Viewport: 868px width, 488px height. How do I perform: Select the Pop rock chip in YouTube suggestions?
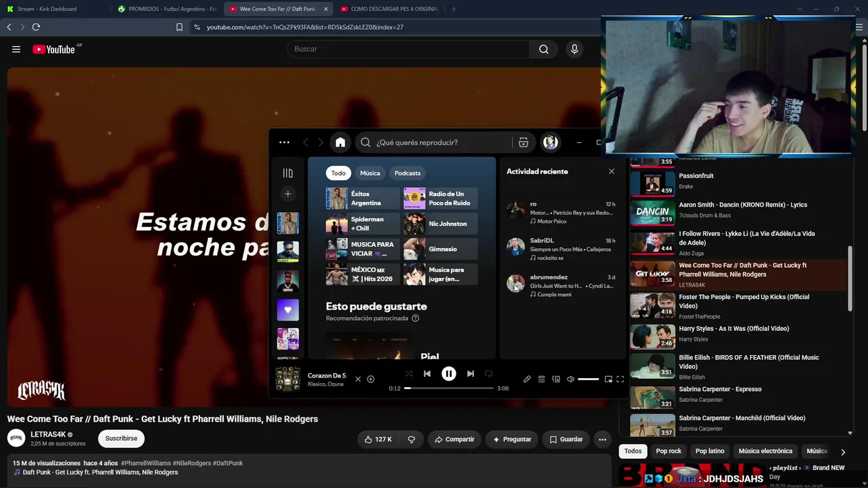669,451
